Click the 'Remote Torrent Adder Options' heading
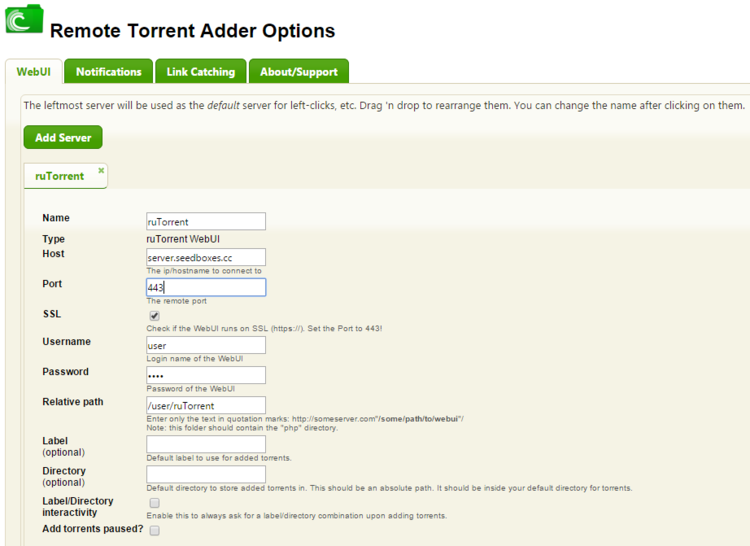The width and height of the screenshot is (750, 546). click(x=192, y=31)
